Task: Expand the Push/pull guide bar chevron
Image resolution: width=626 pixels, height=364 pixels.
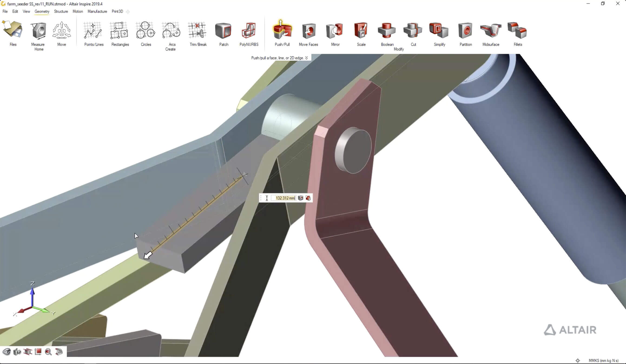Action: [307, 58]
